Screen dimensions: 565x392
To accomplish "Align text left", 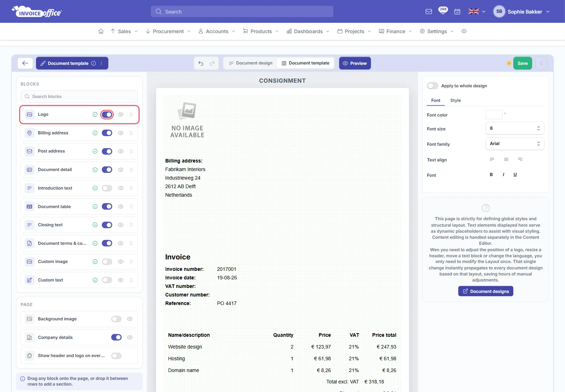I will point(492,159).
